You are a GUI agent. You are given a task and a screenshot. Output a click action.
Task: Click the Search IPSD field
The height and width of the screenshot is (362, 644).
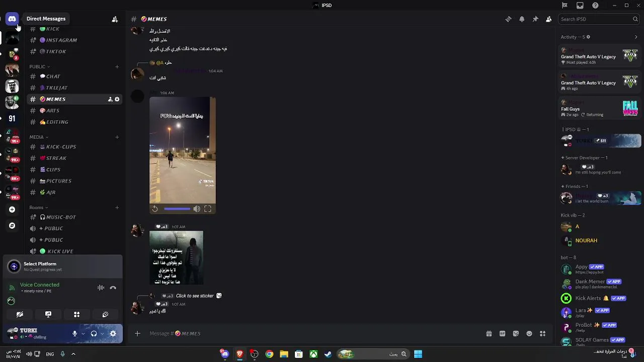point(598,19)
